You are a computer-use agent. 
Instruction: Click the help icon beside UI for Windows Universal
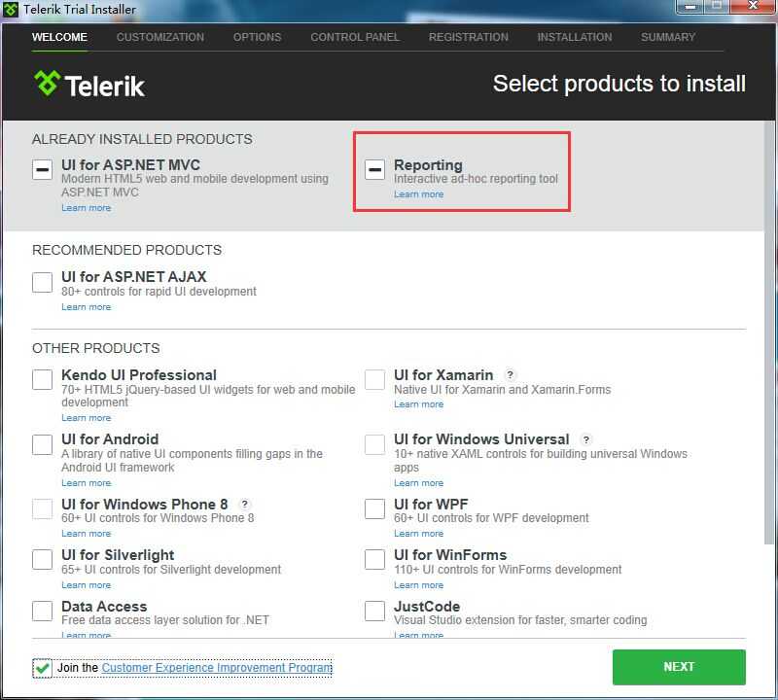(586, 439)
